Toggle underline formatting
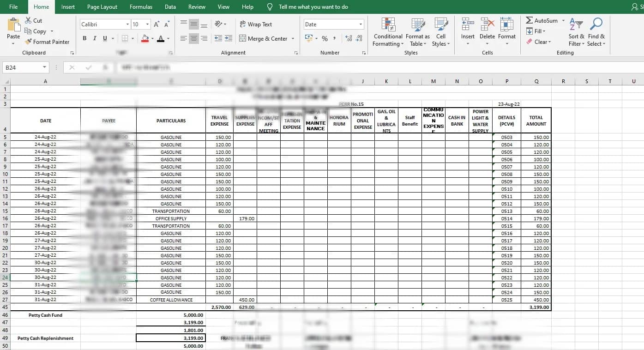The width and height of the screenshot is (644, 350). click(x=105, y=38)
